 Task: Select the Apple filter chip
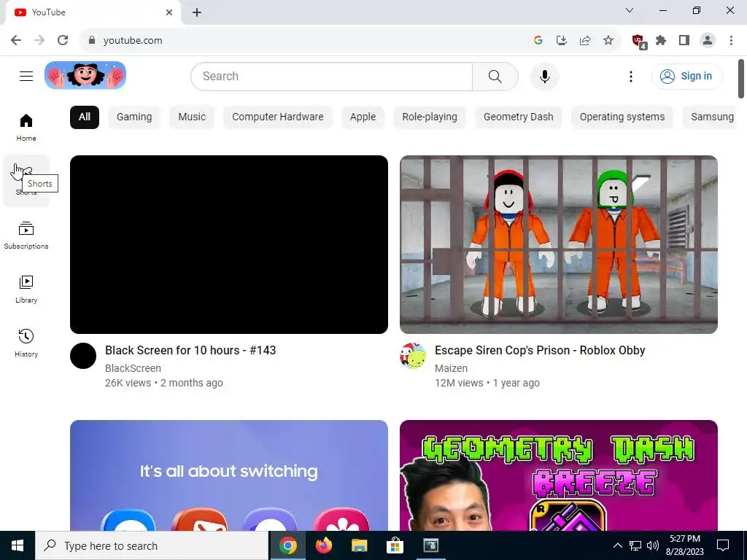click(363, 117)
